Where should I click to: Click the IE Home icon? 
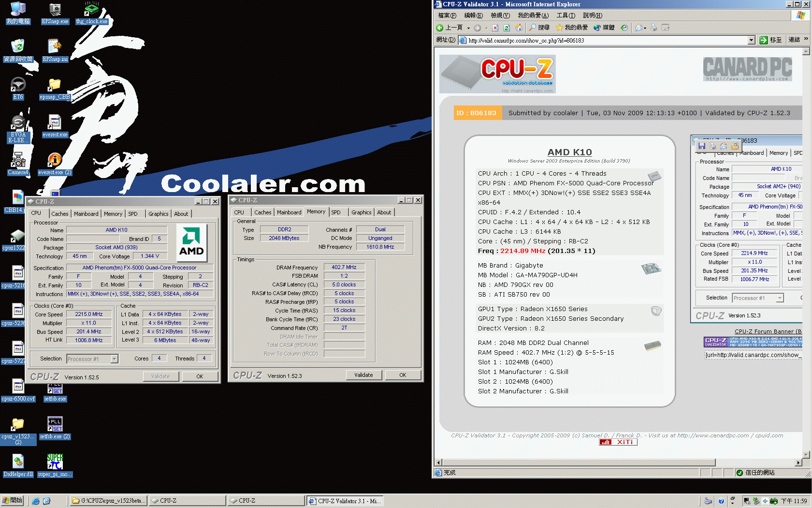pos(519,28)
